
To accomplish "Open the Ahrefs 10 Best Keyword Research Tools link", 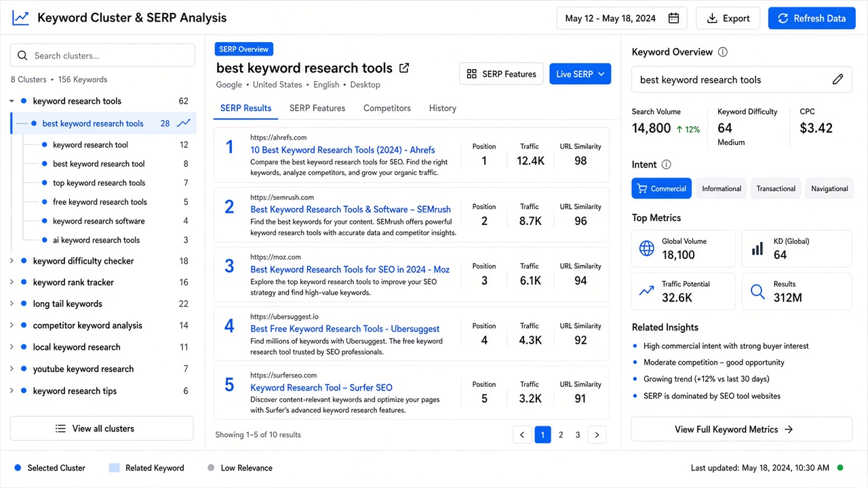I will click(342, 150).
